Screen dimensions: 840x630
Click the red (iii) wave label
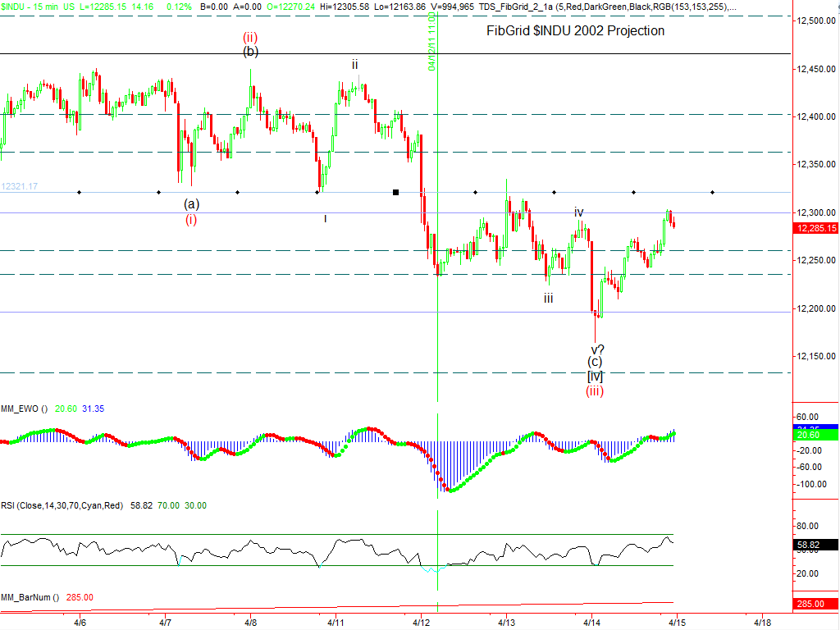[x=595, y=390]
